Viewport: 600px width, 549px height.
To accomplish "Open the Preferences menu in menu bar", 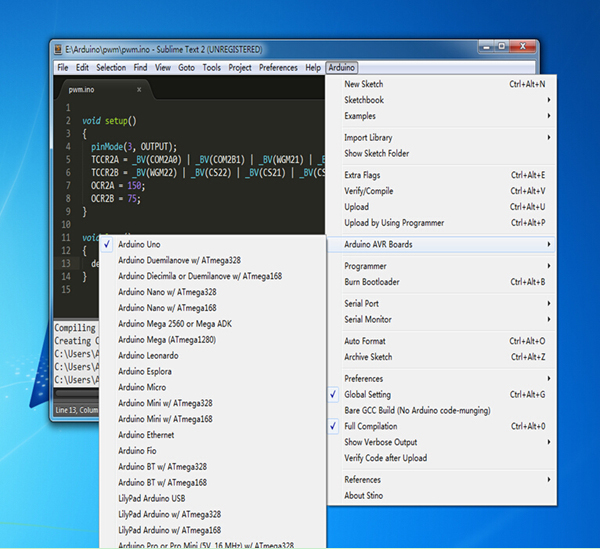I will pos(278,68).
